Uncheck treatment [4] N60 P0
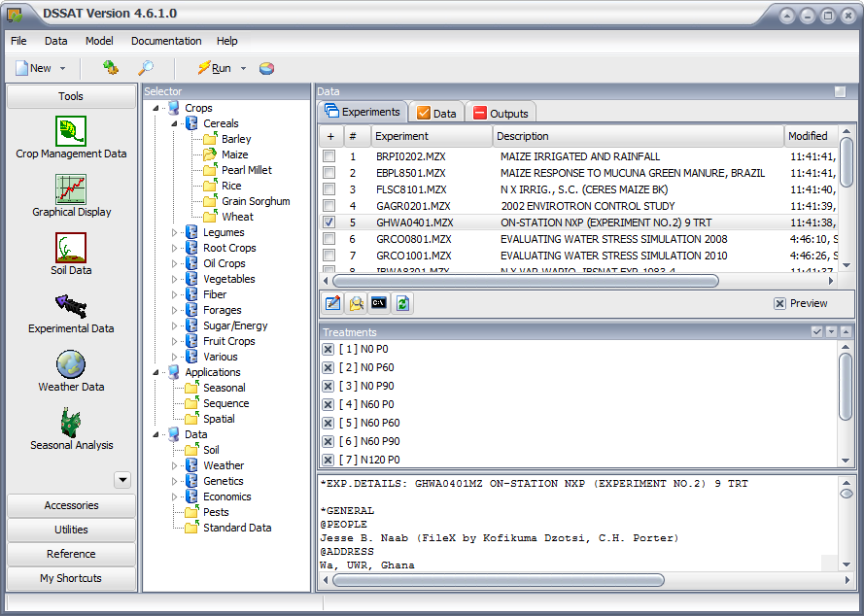The width and height of the screenshot is (864, 616). coord(328,404)
